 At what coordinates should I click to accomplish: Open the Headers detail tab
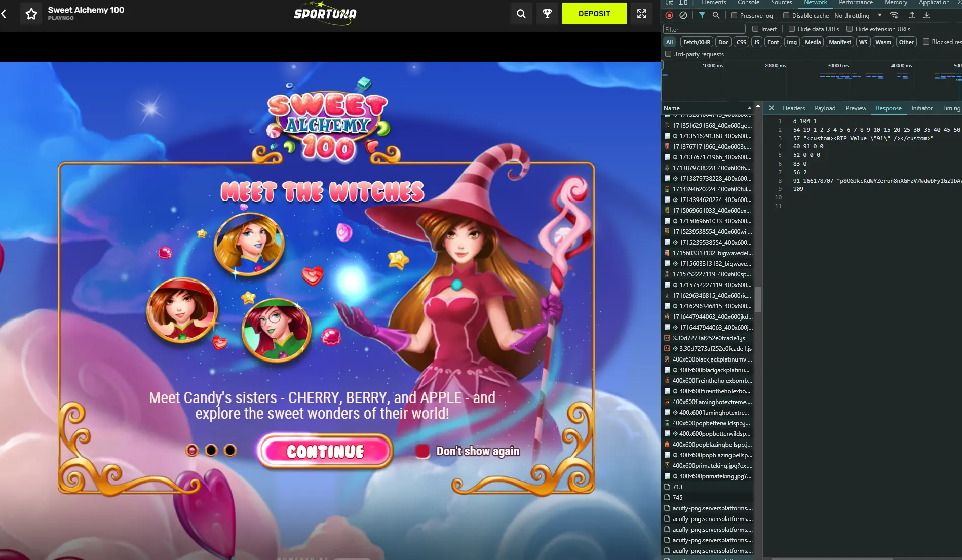tap(793, 108)
